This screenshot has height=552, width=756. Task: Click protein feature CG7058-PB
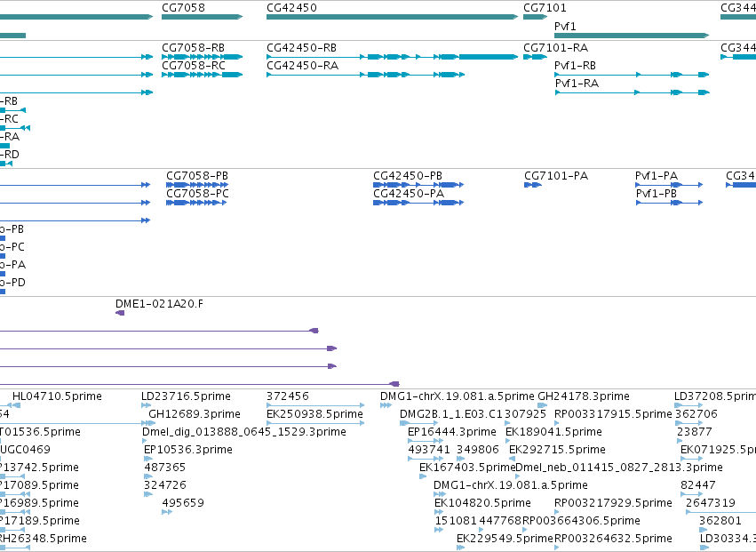pos(197,185)
